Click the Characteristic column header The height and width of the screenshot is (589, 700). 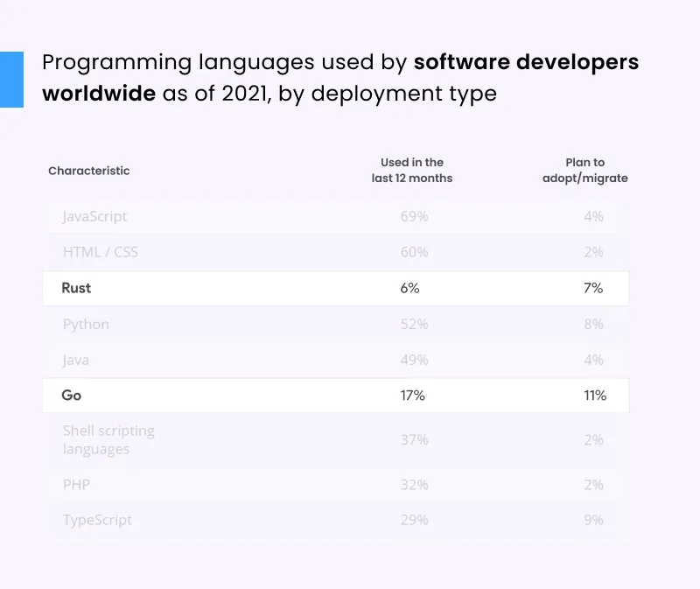tap(88, 172)
